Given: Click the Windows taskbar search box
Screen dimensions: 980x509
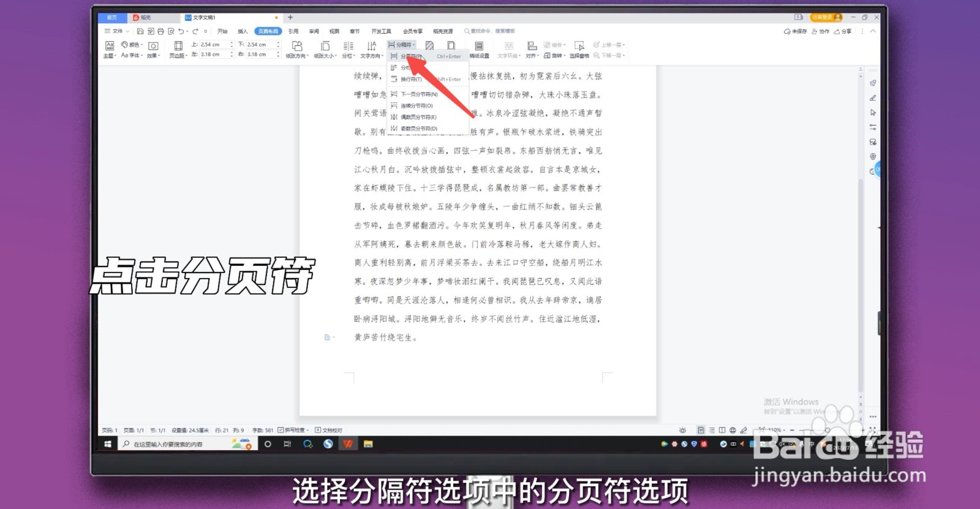Looking at the screenshot, I should (x=187, y=444).
